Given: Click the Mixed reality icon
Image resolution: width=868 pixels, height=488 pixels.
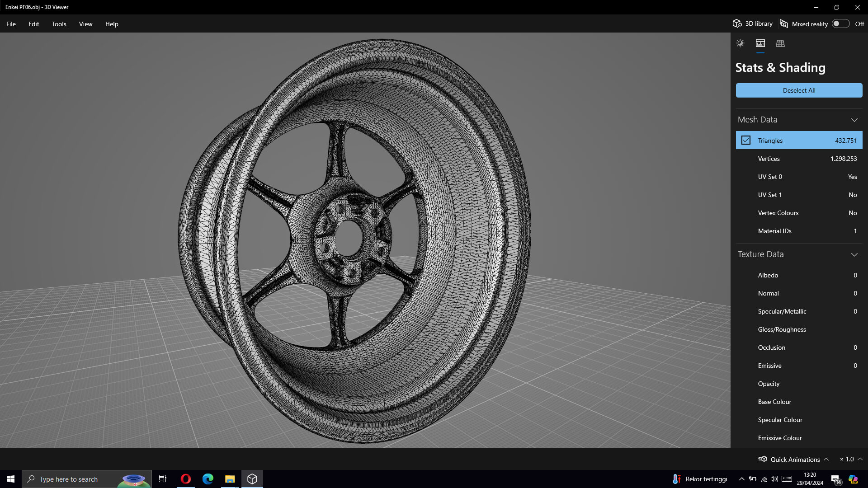Looking at the screenshot, I should pyautogui.click(x=784, y=23).
